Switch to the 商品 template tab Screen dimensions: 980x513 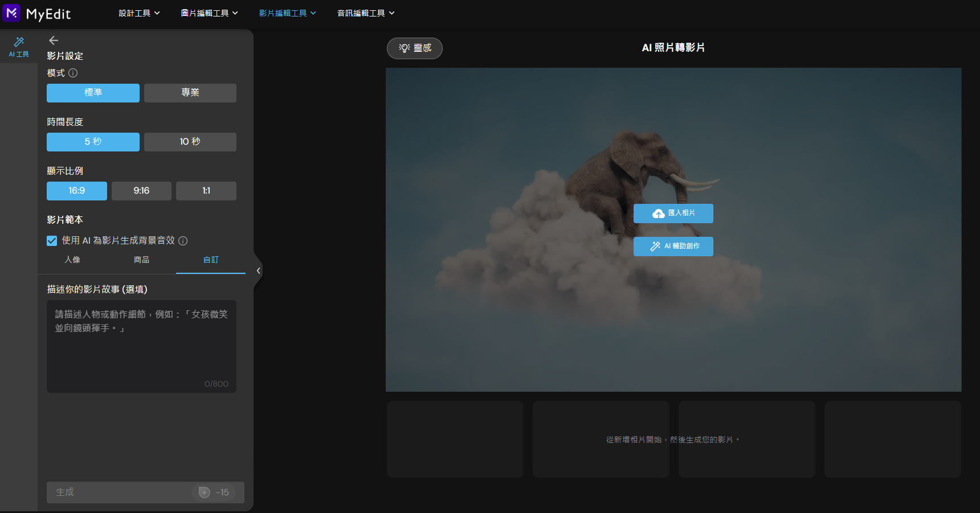141,260
